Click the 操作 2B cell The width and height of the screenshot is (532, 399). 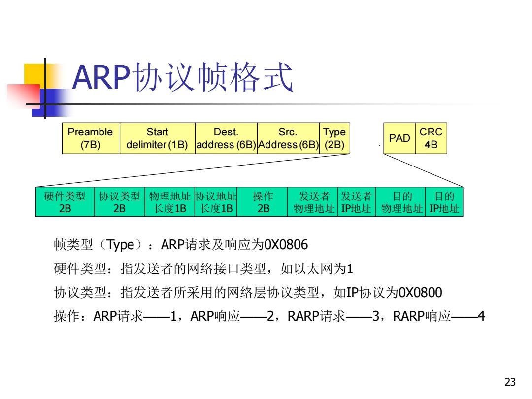(262, 202)
